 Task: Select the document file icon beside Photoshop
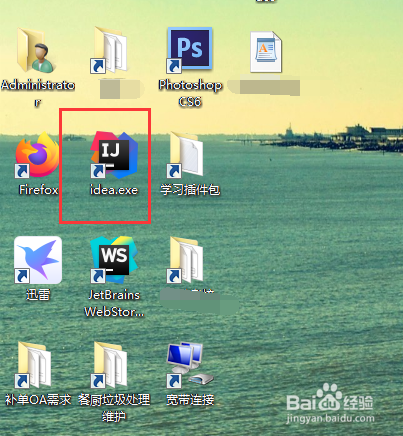pyautogui.click(x=266, y=52)
